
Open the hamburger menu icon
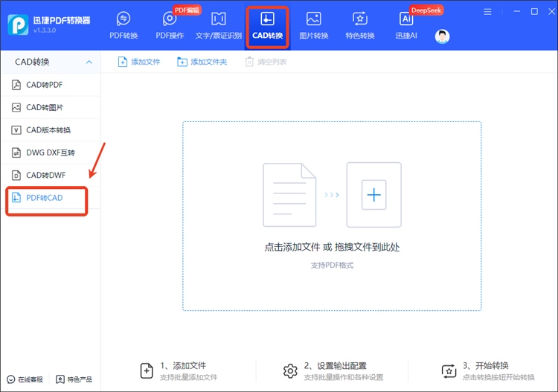click(x=487, y=12)
